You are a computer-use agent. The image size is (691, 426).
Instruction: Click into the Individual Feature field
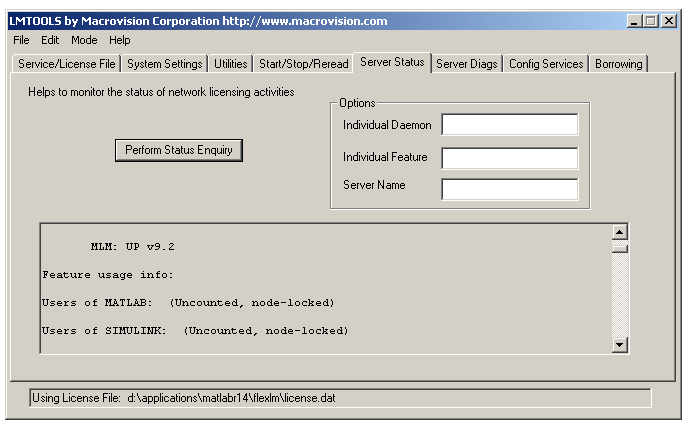click(x=510, y=158)
